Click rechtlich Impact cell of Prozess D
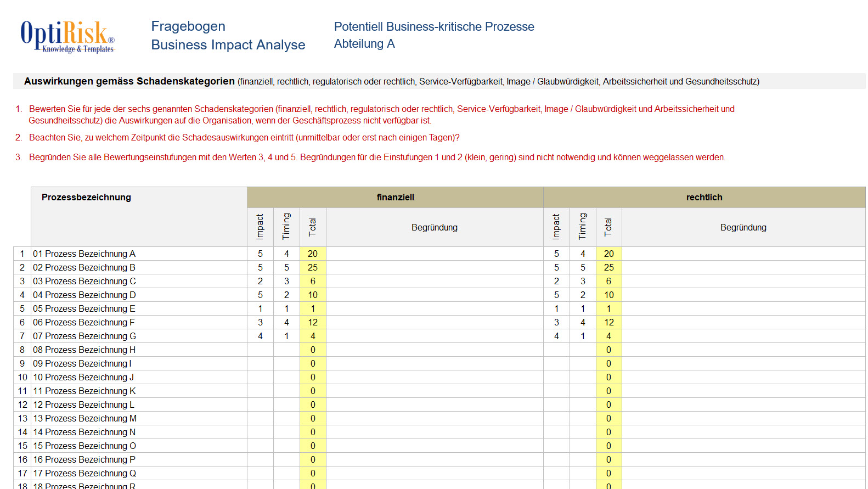The height and width of the screenshot is (489, 868). [556, 295]
